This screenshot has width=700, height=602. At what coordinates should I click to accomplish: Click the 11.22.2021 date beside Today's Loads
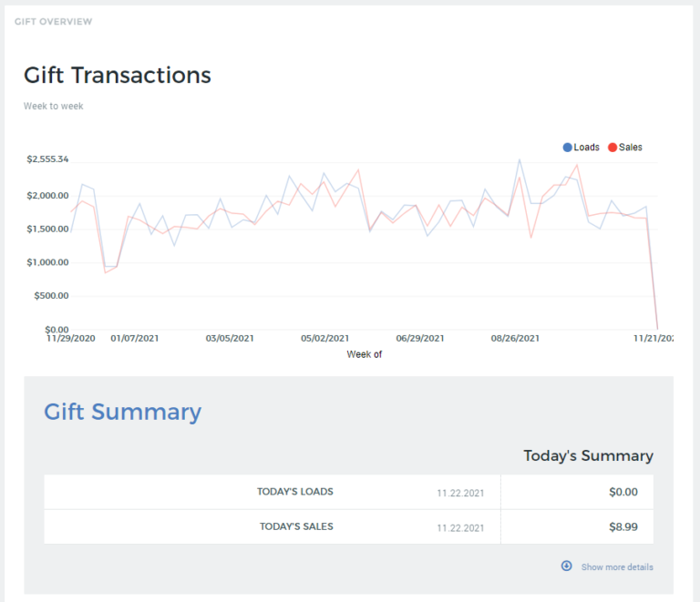point(459,493)
